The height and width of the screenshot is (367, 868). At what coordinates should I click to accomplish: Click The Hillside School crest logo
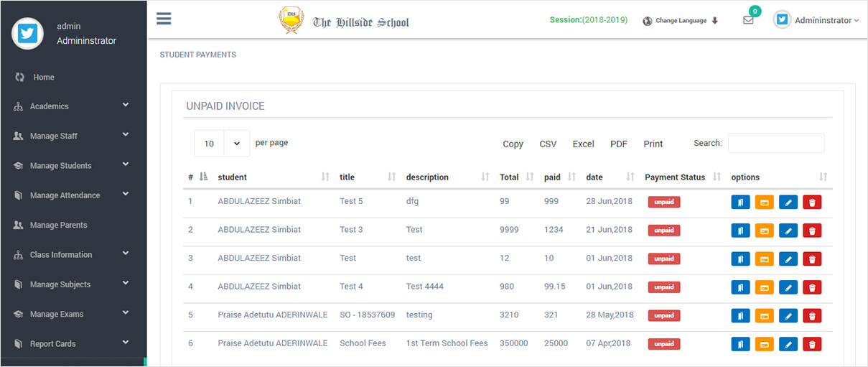(291, 21)
